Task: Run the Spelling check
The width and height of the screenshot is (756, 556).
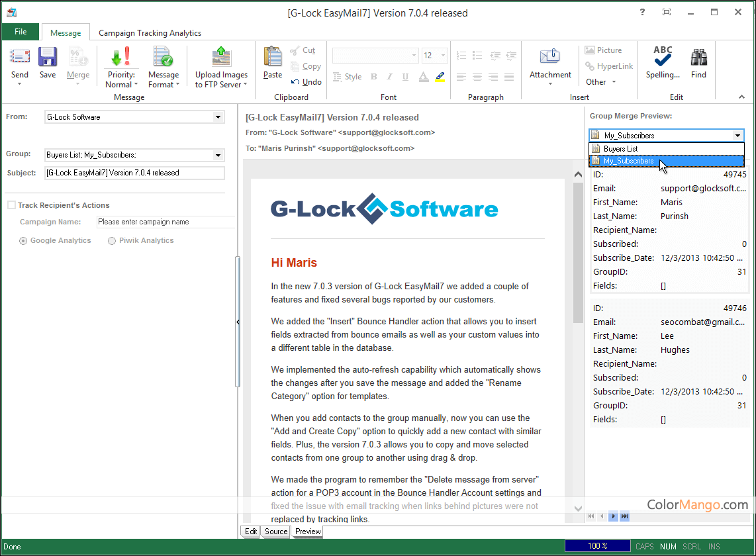Action: (x=663, y=58)
